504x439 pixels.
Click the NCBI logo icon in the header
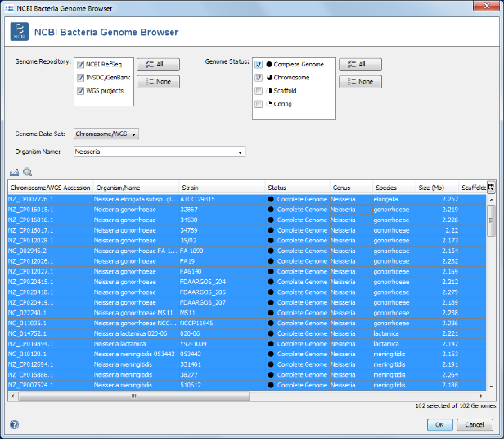20,32
